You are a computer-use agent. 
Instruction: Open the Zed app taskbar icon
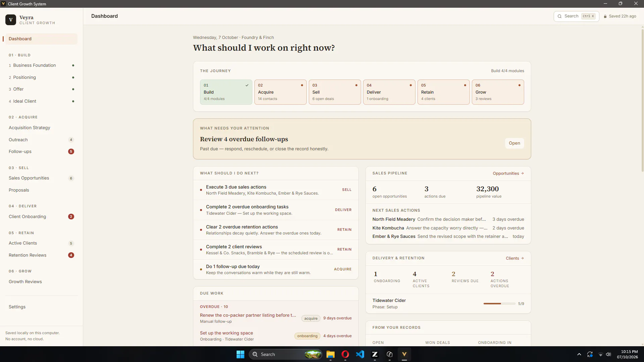pyautogui.click(x=375, y=354)
